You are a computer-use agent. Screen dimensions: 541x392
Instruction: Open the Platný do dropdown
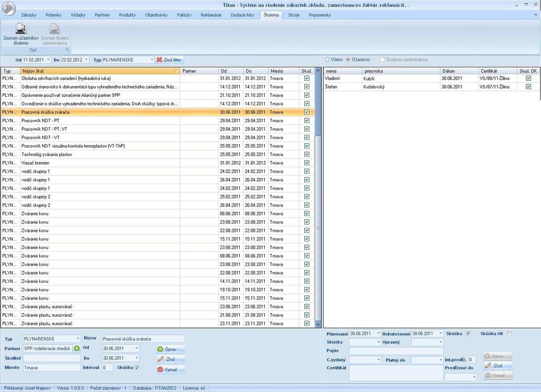point(441,360)
